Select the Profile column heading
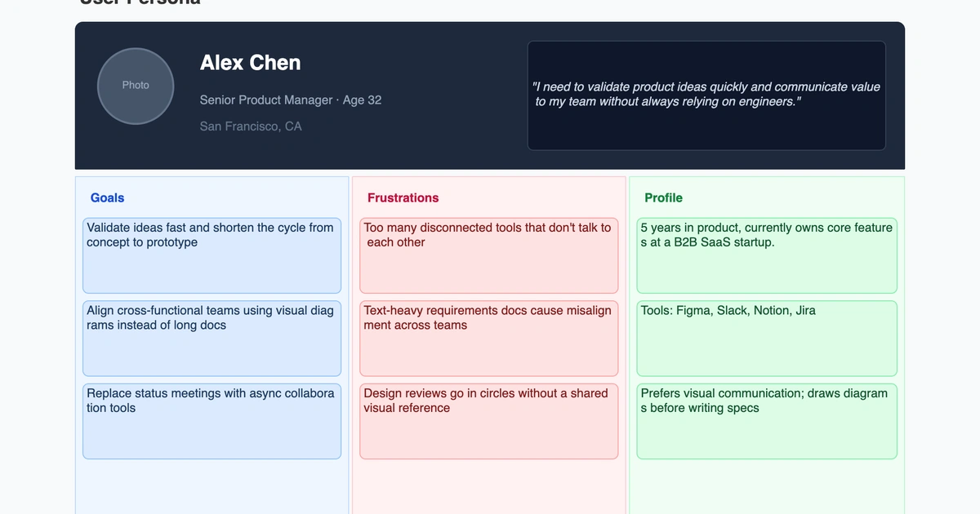The width and height of the screenshot is (980, 514). 663,197
